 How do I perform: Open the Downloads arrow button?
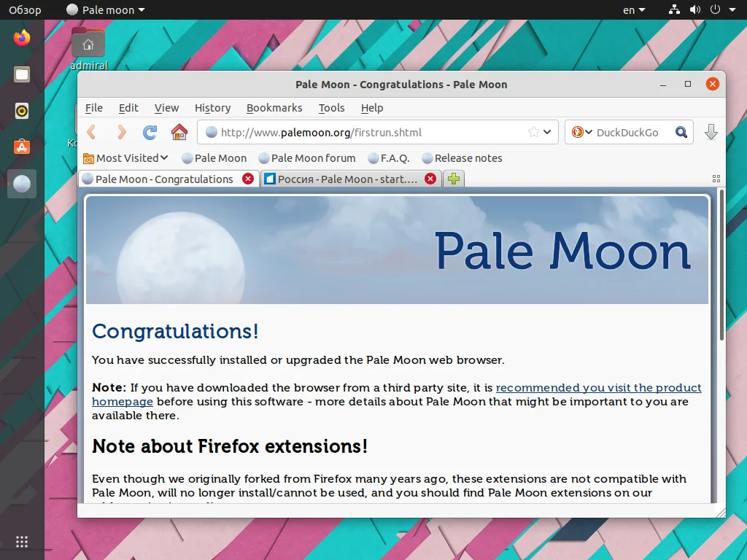click(x=711, y=132)
